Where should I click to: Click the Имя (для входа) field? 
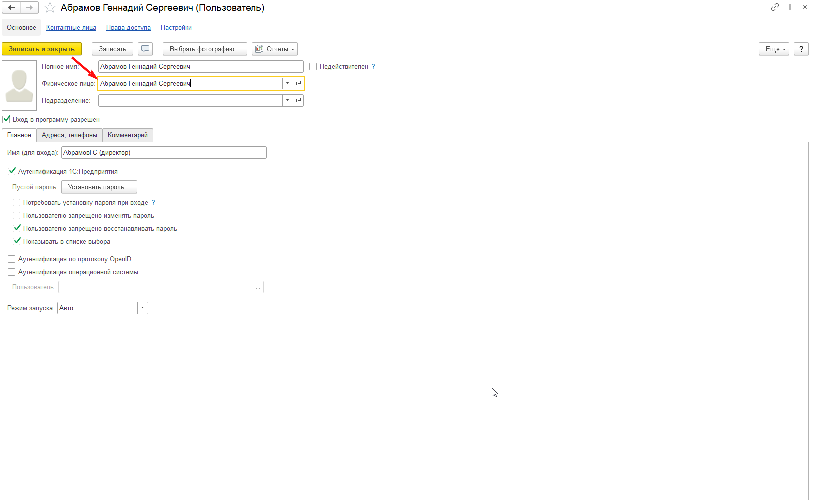click(x=164, y=152)
